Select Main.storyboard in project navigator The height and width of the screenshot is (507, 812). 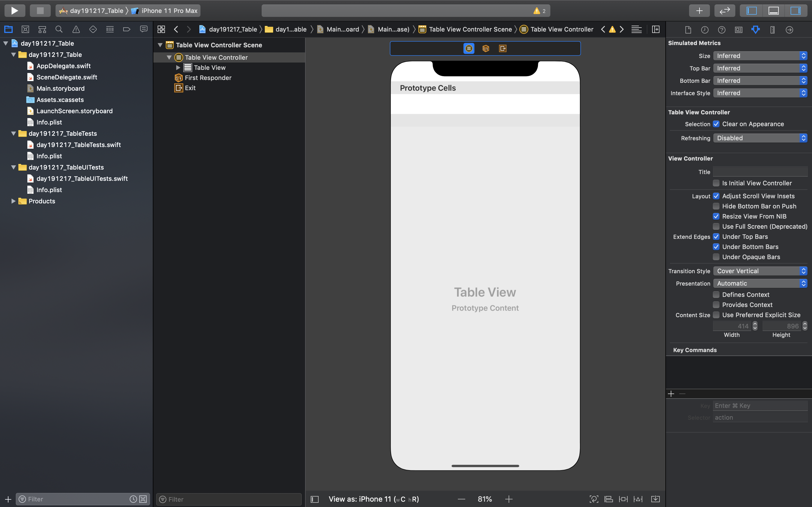pos(60,88)
